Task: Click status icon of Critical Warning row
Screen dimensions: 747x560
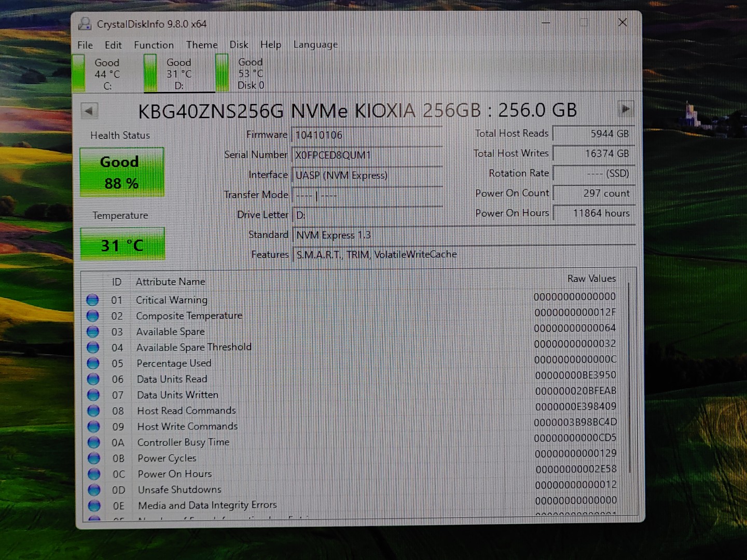Action: 92,300
